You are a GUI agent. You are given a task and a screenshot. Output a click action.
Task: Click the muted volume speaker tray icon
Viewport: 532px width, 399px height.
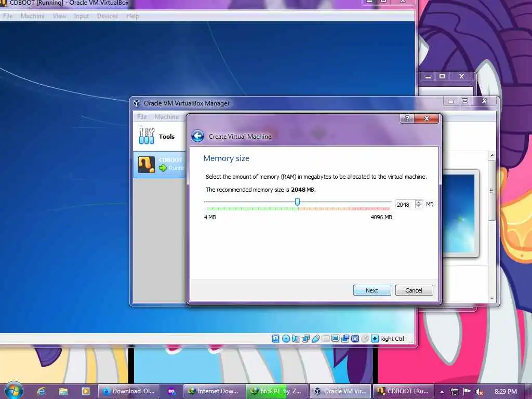click(479, 392)
